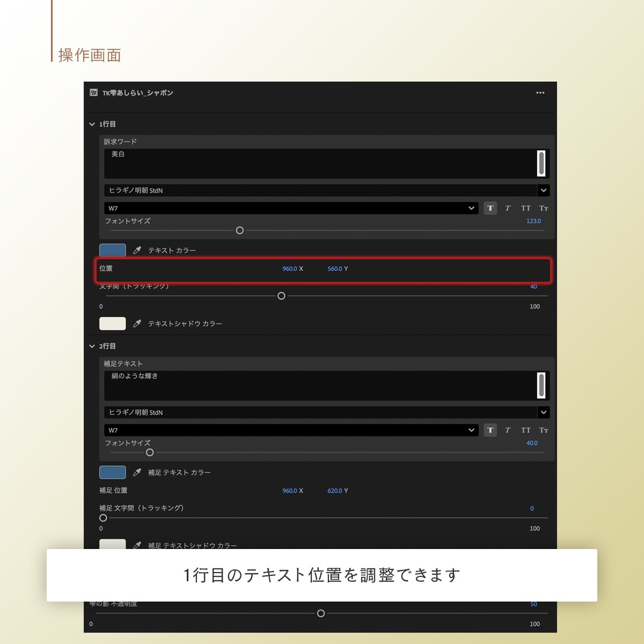The image size is (644, 644).
Task: Open the panel options three-dot menu
Action: [540, 93]
